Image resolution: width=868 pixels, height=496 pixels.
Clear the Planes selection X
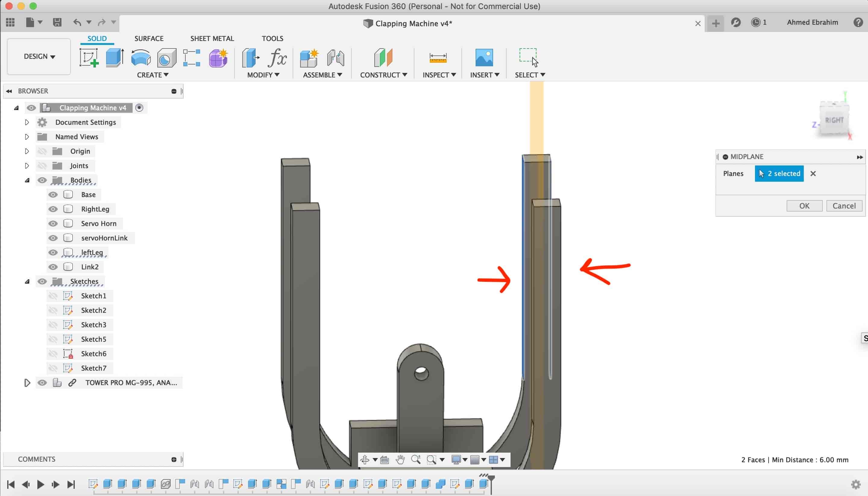tap(813, 173)
